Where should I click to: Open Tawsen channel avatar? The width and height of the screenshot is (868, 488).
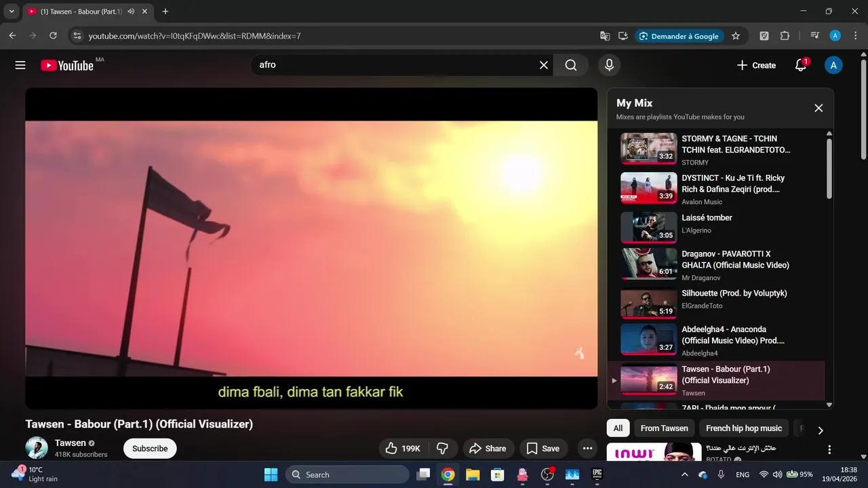point(37,448)
